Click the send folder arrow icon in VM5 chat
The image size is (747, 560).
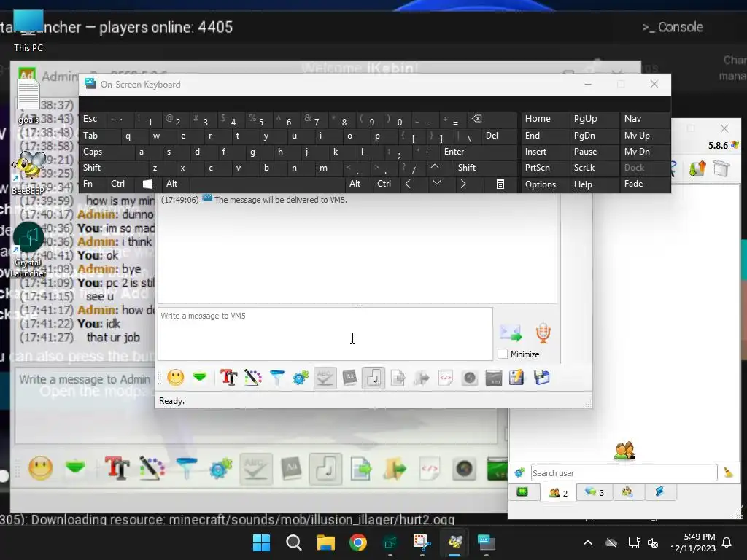[422, 378]
